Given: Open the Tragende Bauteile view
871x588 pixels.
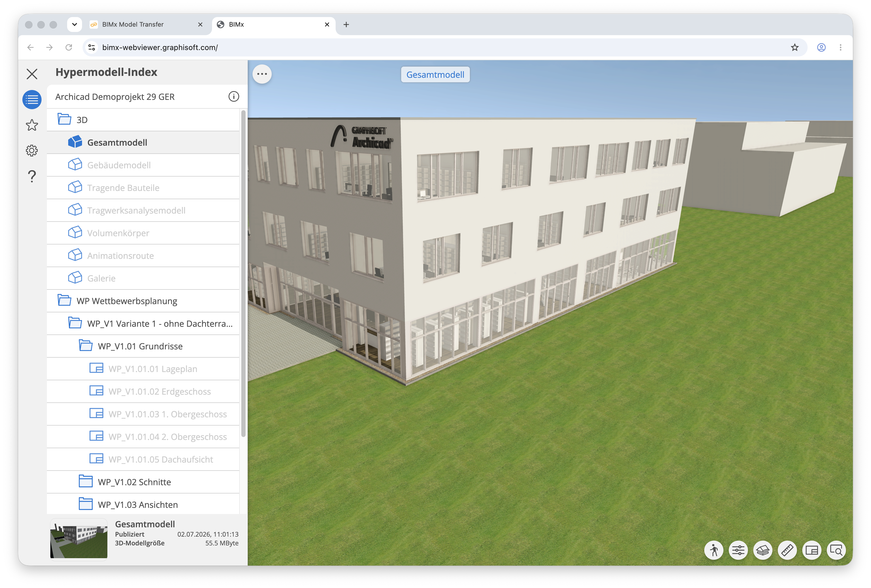Looking at the screenshot, I should click(143, 188).
